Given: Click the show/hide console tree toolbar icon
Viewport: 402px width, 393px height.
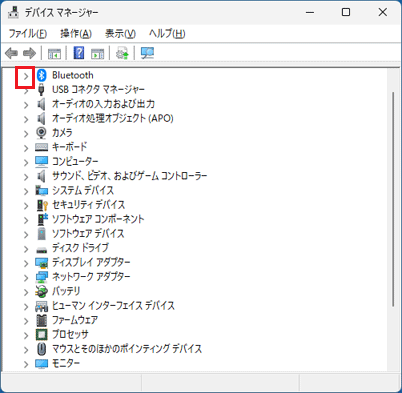Looking at the screenshot, I should (x=54, y=53).
